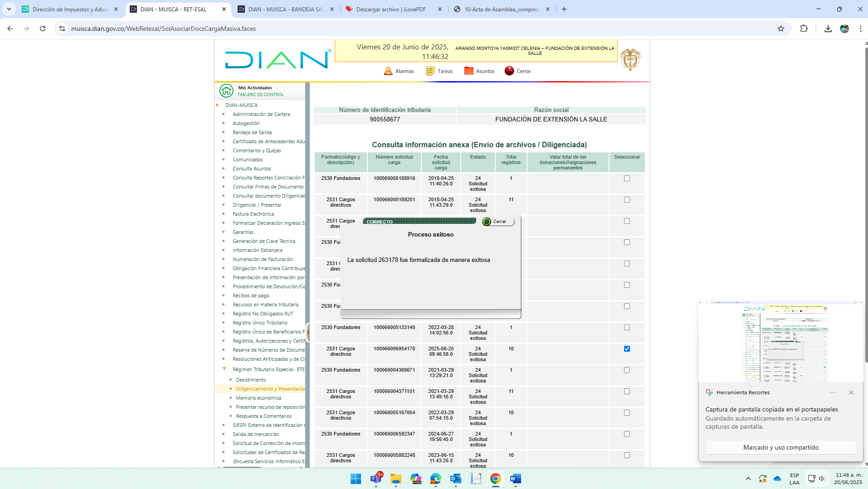Open Microsoft Word from the taskbar

point(515,479)
